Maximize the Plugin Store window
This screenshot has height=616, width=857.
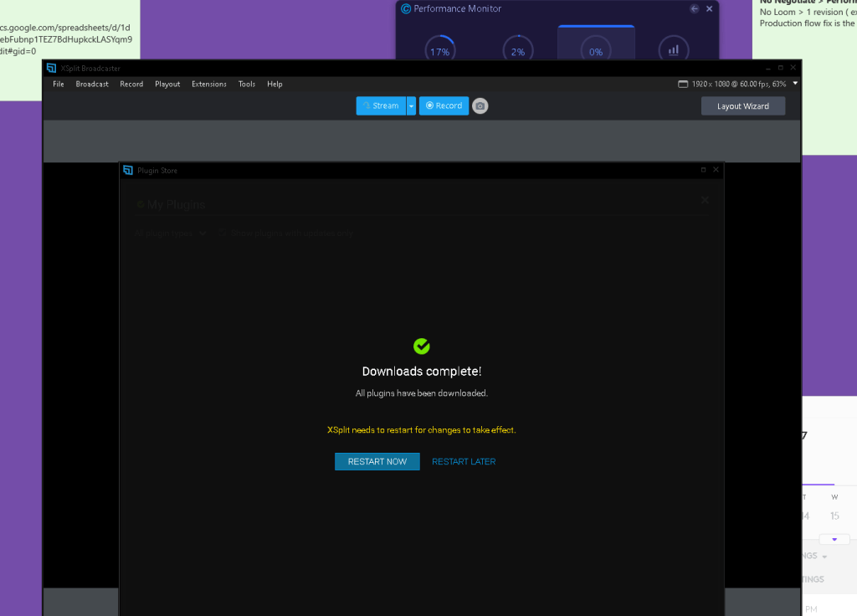pos(703,170)
